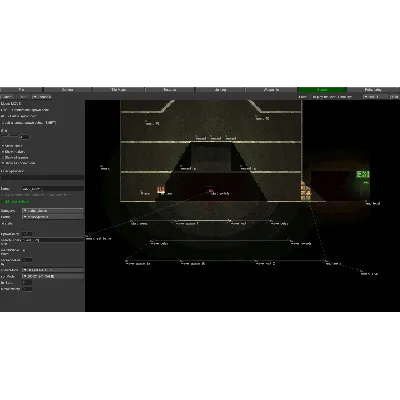The height and width of the screenshot is (400, 400).
Task: Open the dropdown button beside the two small buttons
Action: tap(42, 97)
